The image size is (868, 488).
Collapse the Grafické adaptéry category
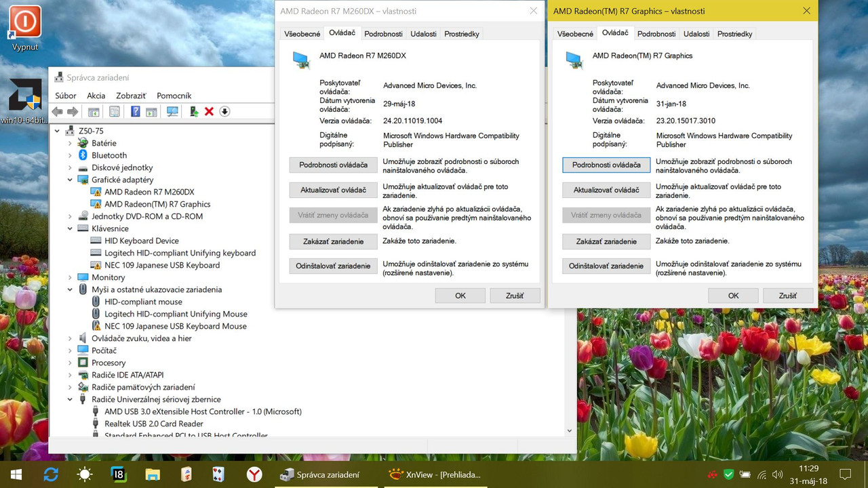tap(70, 180)
